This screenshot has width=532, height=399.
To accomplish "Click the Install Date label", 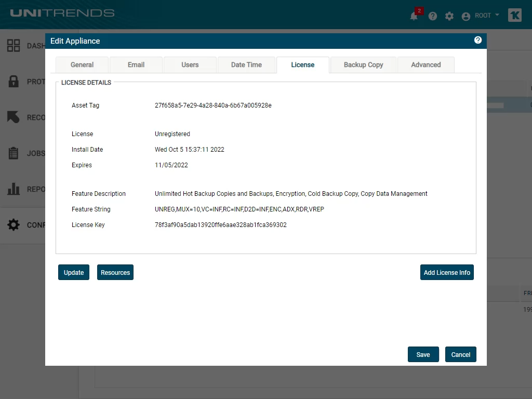I will (x=87, y=150).
